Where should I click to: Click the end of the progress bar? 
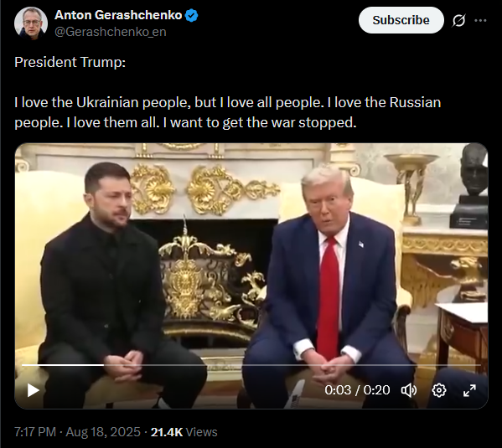coord(480,365)
